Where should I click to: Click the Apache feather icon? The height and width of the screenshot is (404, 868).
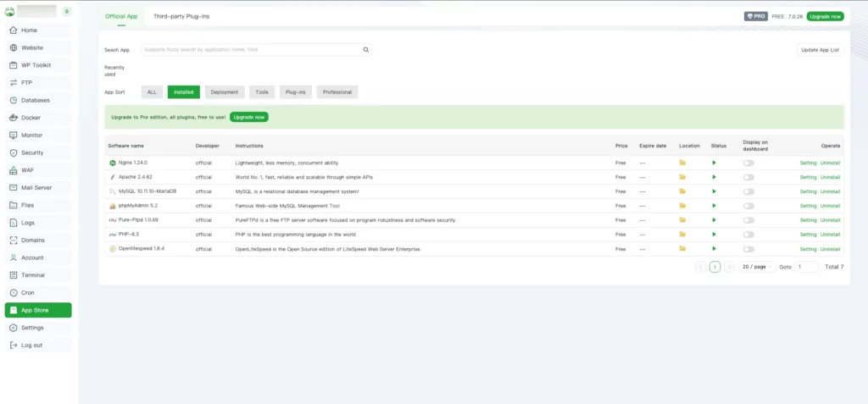pos(113,177)
